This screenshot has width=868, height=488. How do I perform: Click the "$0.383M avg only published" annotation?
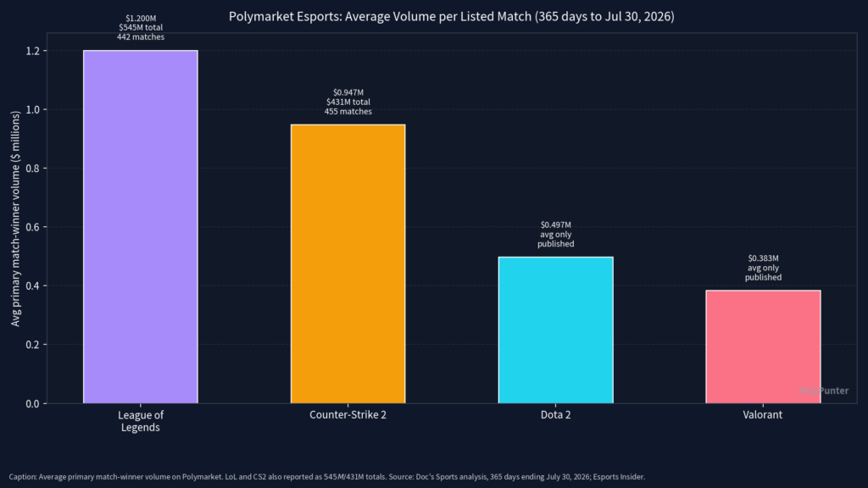tap(764, 268)
